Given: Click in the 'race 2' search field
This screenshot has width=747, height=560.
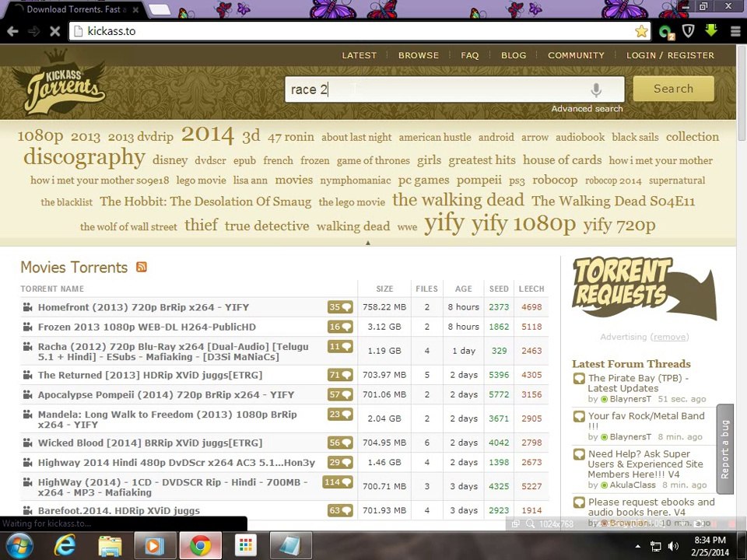Looking at the screenshot, I should [x=454, y=89].
